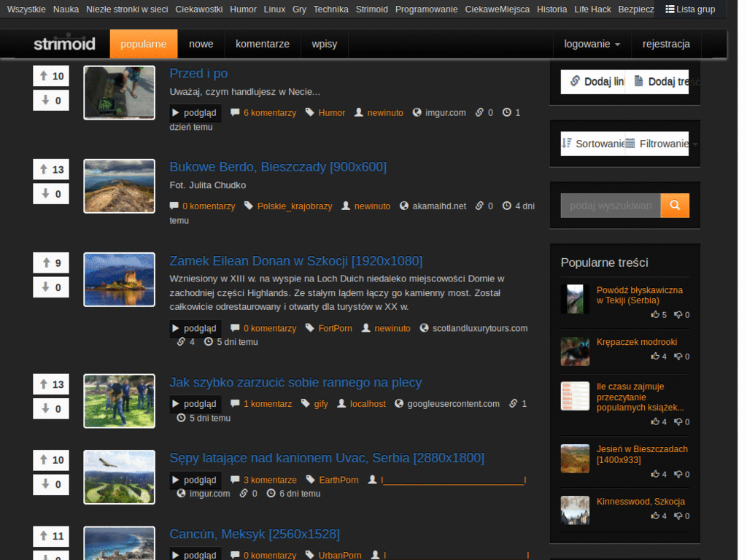Open the 'Sortowanie' dropdown
Viewport: 747px width, 560px height.
tap(593, 144)
